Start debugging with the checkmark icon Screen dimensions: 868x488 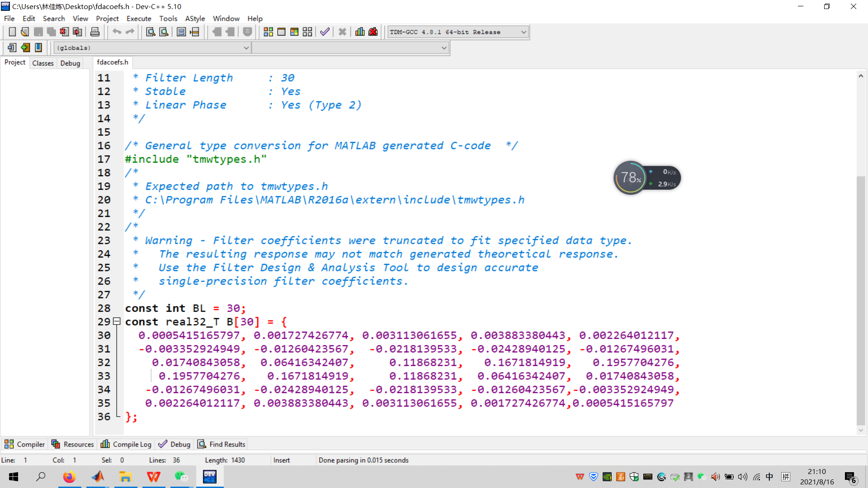click(325, 32)
